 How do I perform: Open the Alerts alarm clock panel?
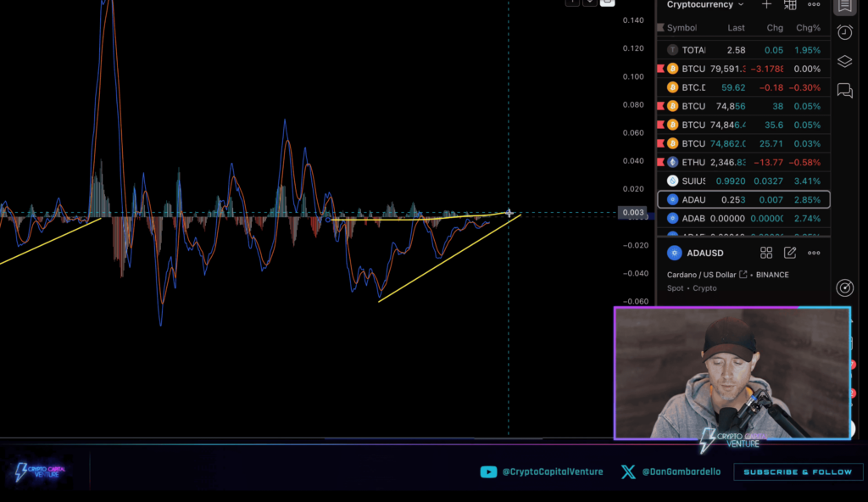[x=845, y=33]
